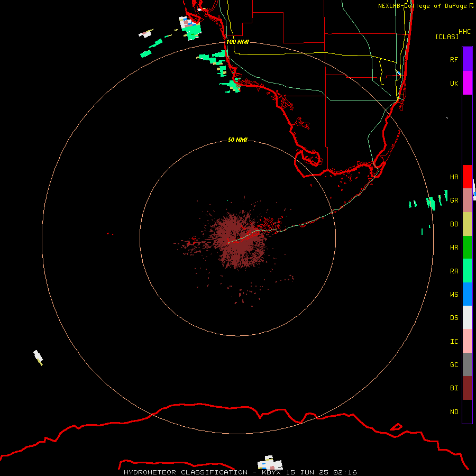The width and height of the screenshot is (476, 476).
Task: Click the GC ground clutter gray swatch
Action: [x=467, y=364]
